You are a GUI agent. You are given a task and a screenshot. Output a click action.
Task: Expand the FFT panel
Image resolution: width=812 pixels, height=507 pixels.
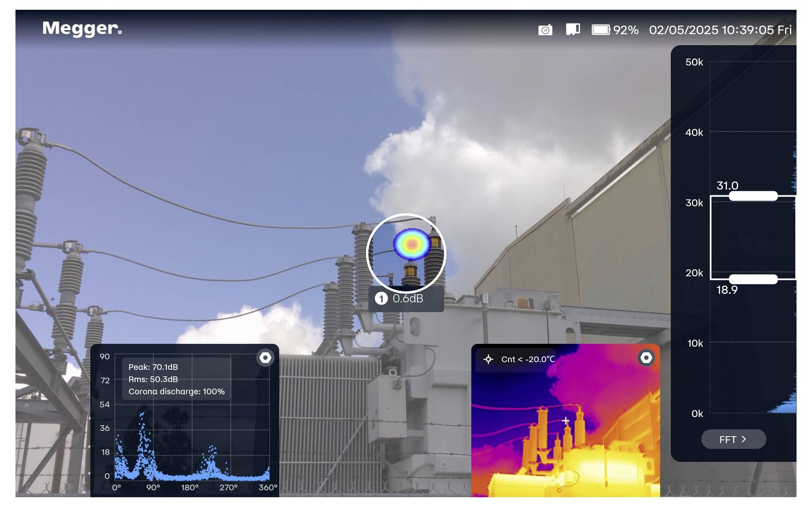[733, 439]
